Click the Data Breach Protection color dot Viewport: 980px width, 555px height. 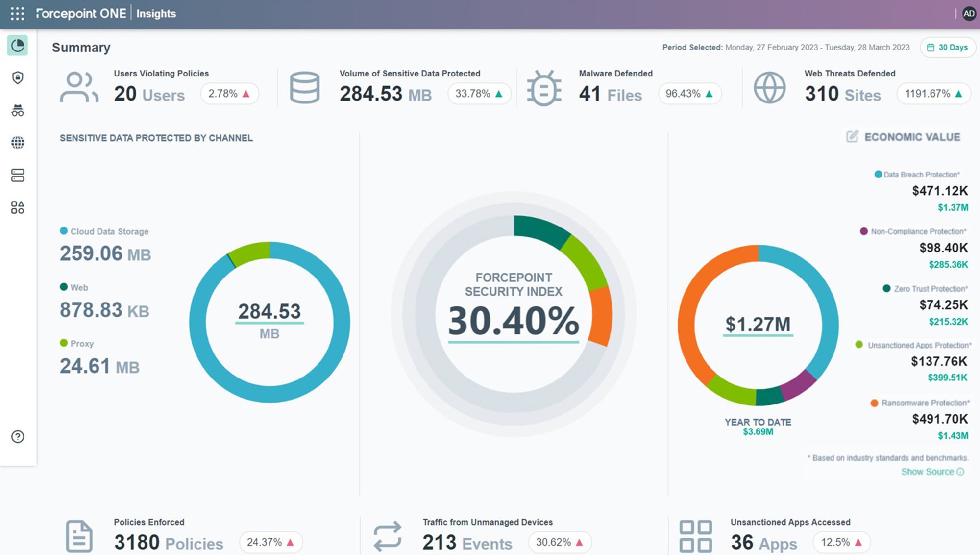878,175
